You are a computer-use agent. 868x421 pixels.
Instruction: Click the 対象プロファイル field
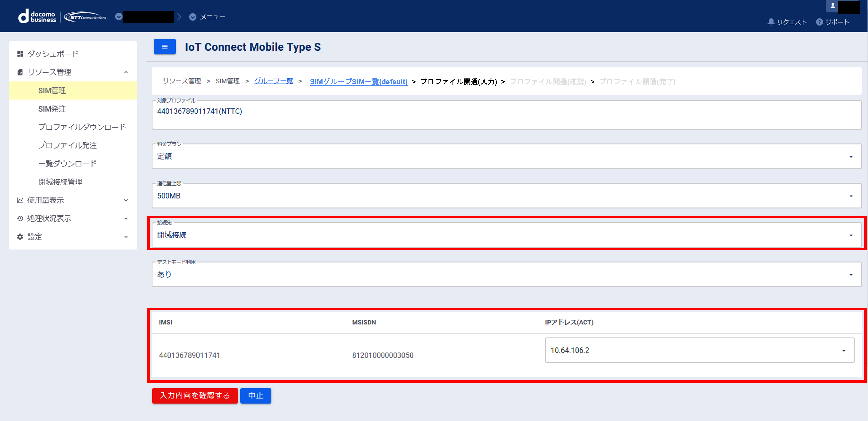[x=506, y=115]
